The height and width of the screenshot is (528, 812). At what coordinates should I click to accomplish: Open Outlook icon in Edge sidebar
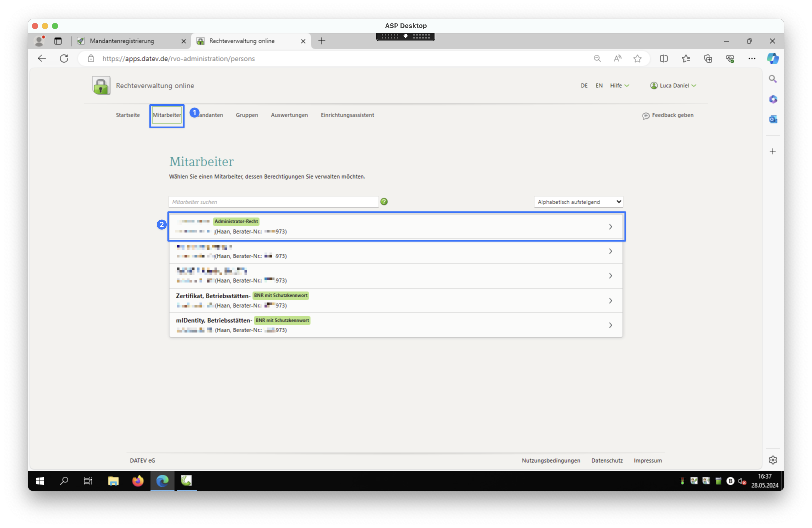pos(773,119)
